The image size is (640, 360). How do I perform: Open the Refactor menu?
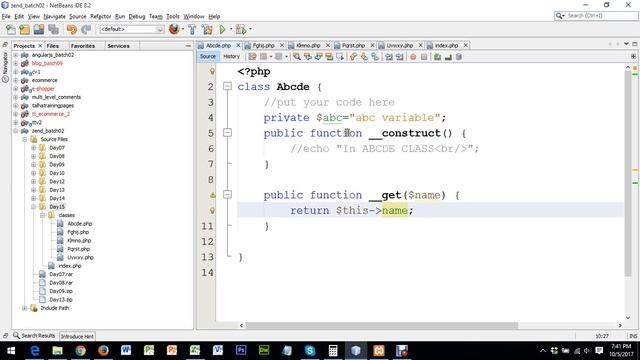pyautogui.click(x=100, y=16)
